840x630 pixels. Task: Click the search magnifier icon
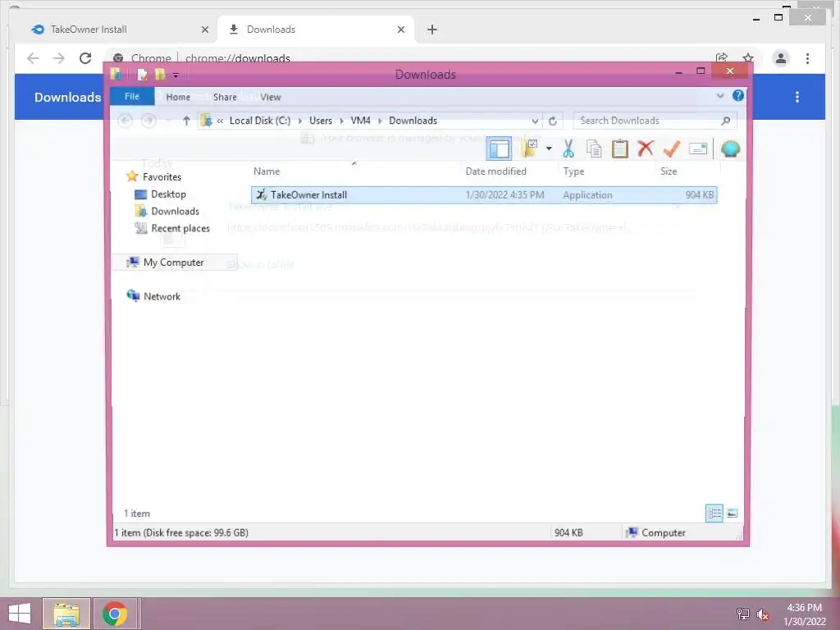pyautogui.click(x=726, y=121)
